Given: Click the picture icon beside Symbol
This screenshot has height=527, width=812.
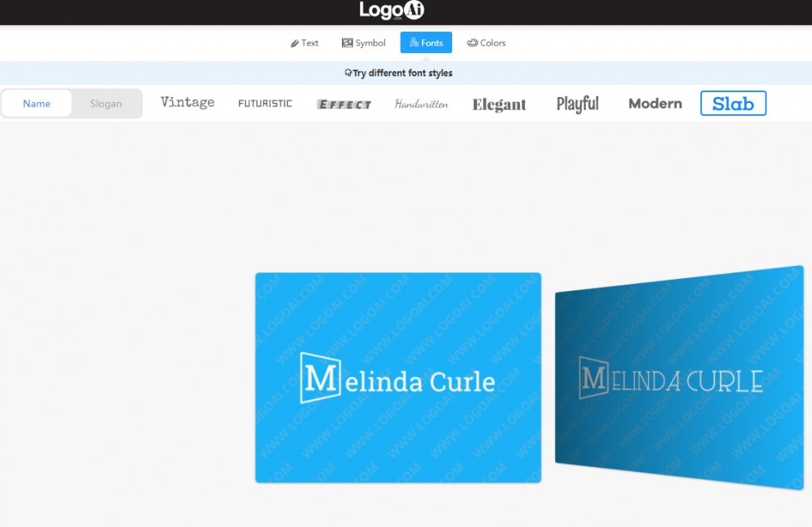Looking at the screenshot, I should point(347,43).
